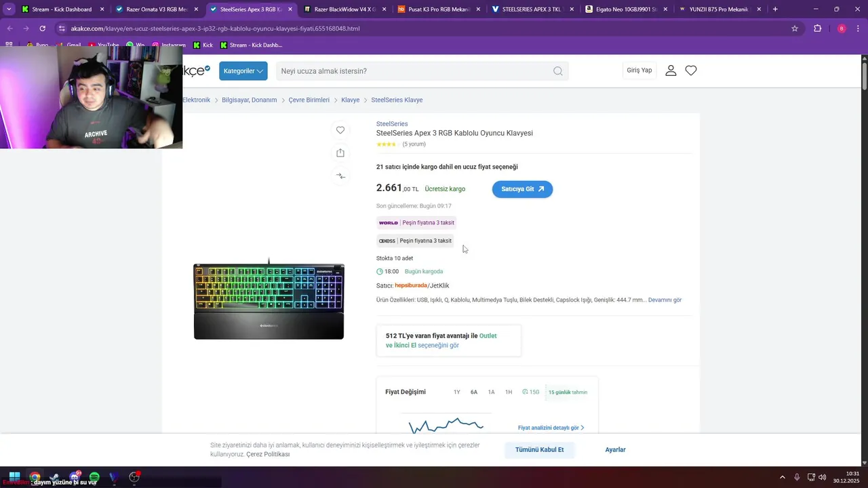Open the browser extensions puzzle icon
The image size is (868, 488).
click(817, 28)
